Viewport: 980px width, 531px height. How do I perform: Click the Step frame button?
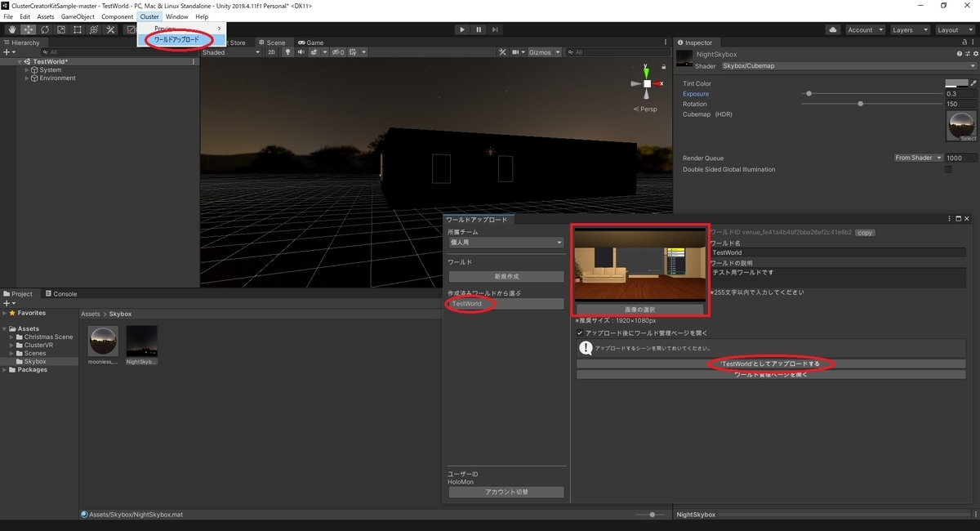tap(495, 29)
